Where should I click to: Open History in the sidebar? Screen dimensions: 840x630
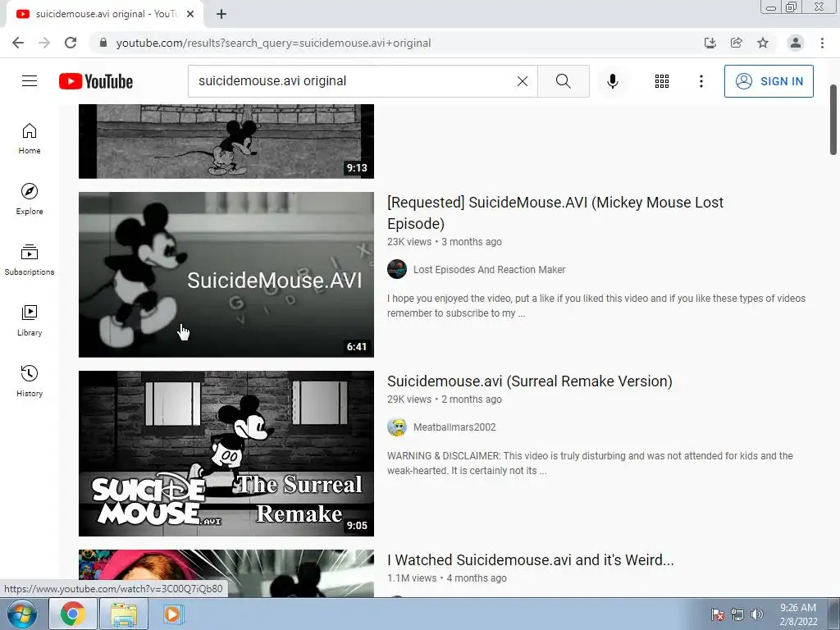(x=30, y=381)
